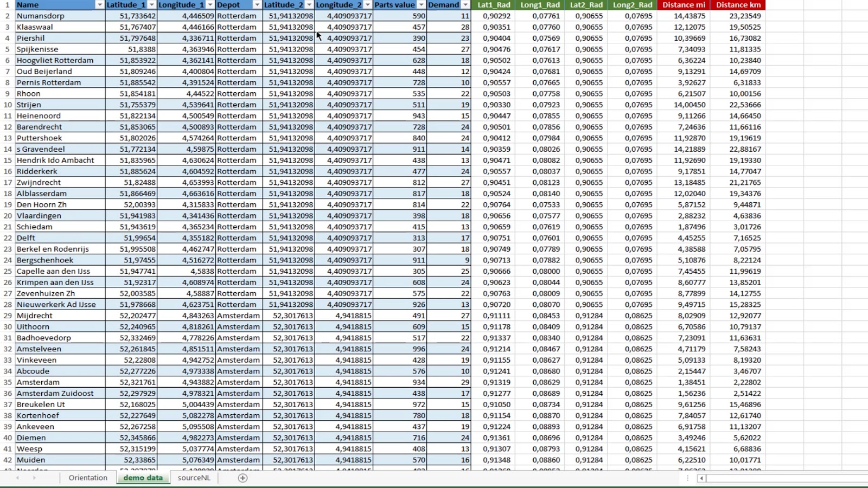Click Distance mi value 14,00450

click(684, 105)
